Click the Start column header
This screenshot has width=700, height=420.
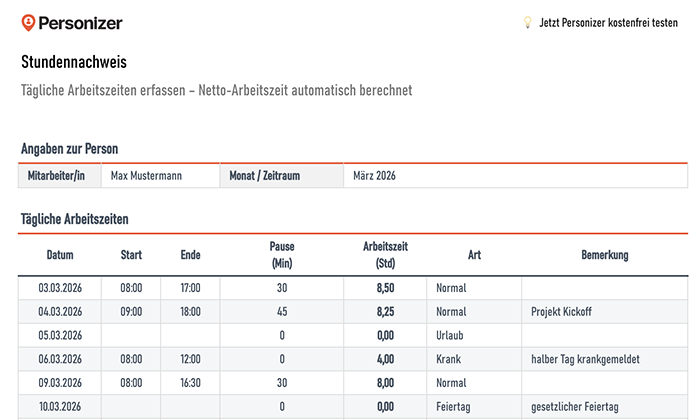click(131, 255)
